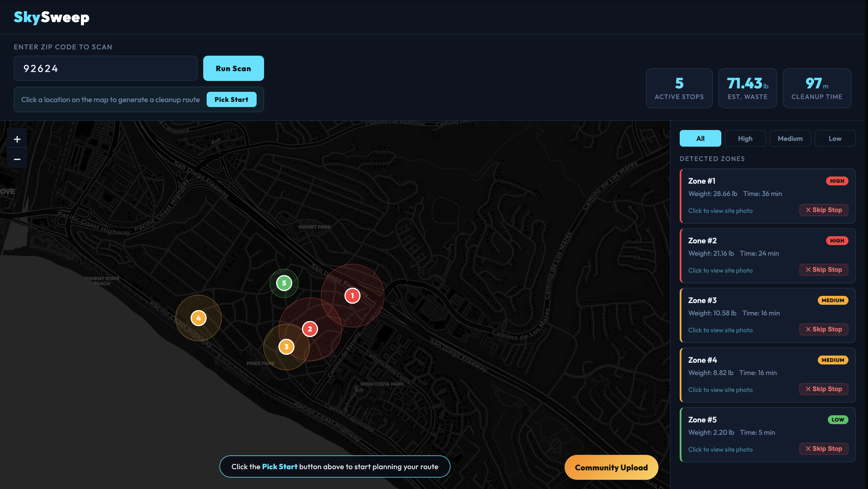The width and height of the screenshot is (868, 489).
Task: Click the zip code input field
Action: 105,68
